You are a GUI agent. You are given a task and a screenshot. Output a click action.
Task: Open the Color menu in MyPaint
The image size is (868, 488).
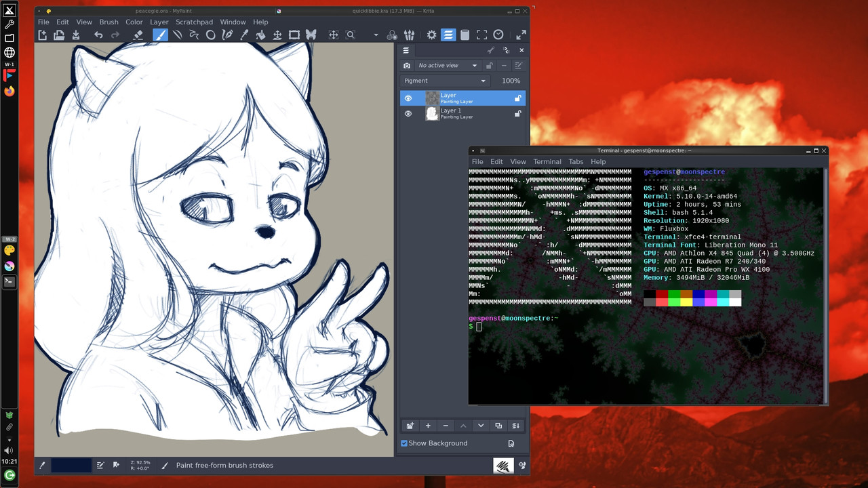point(134,22)
